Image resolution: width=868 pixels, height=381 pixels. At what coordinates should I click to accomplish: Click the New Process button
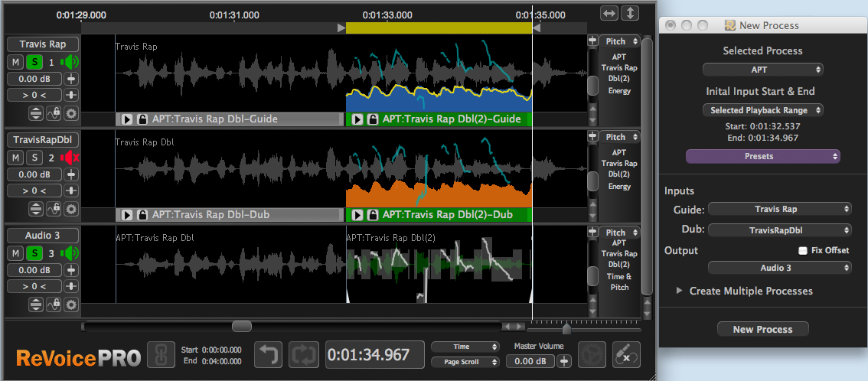[x=762, y=329]
